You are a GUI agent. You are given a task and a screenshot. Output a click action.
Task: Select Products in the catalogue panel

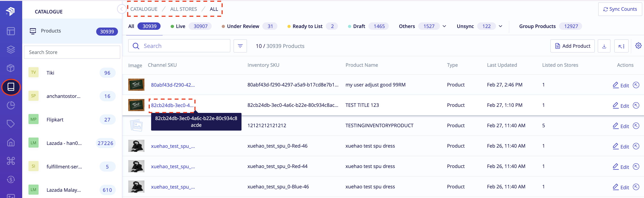tap(72, 31)
